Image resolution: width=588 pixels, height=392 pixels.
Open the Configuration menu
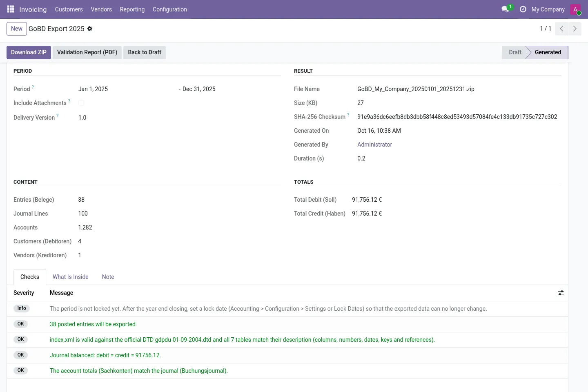170,9
